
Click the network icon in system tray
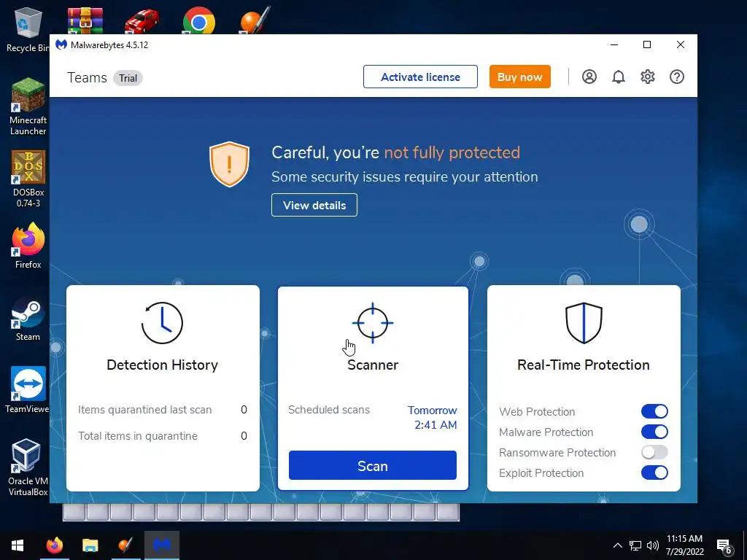[635, 545]
